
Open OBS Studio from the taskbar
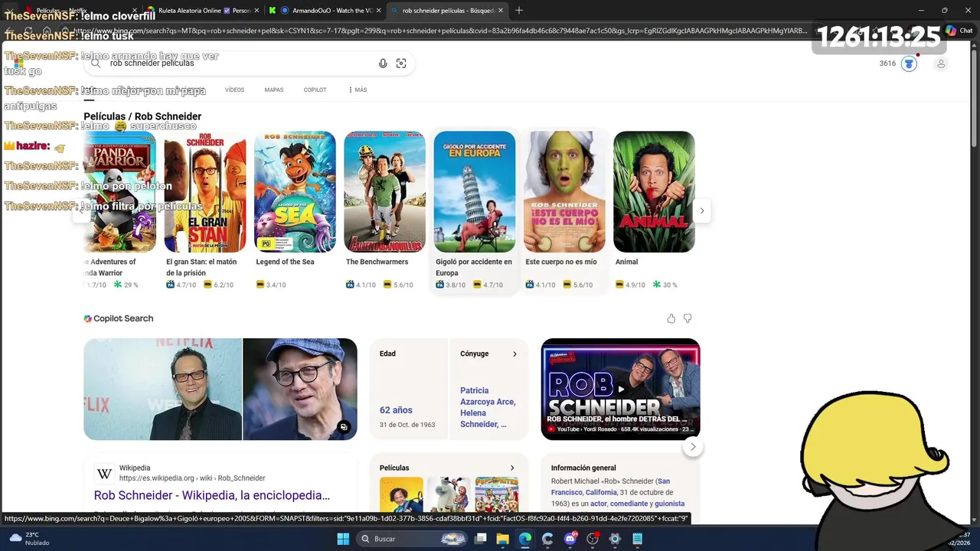[x=592, y=539]
